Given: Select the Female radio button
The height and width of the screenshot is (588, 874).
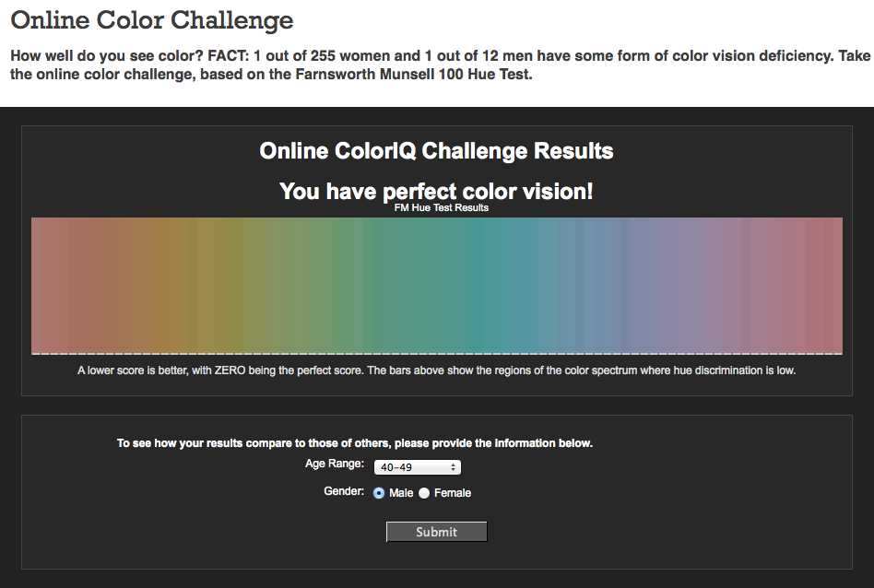Looking at the screenshot, I should point(424,493).
